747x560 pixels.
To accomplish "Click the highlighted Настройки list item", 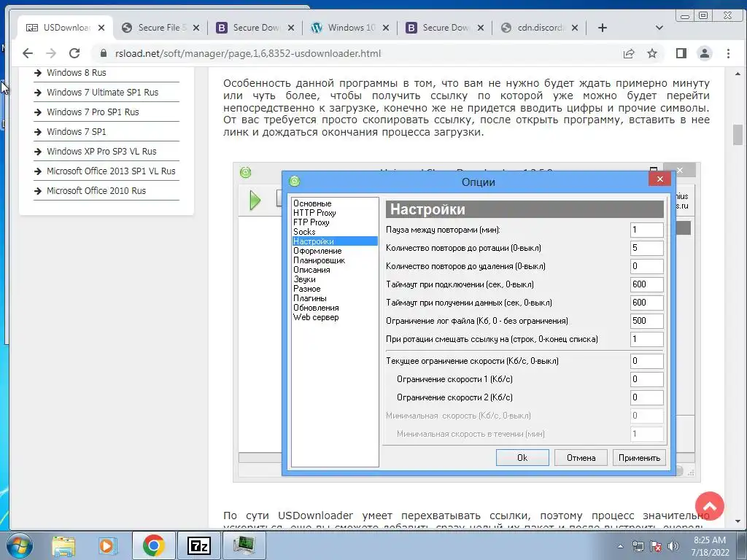I will click(x=335, y=241).
